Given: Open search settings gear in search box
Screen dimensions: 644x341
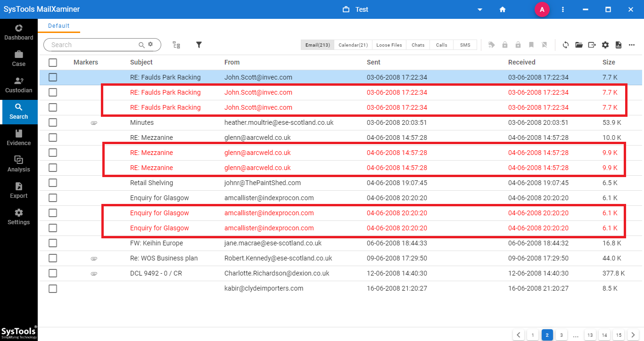Looking at the screenshot, I should click(150, 44).
